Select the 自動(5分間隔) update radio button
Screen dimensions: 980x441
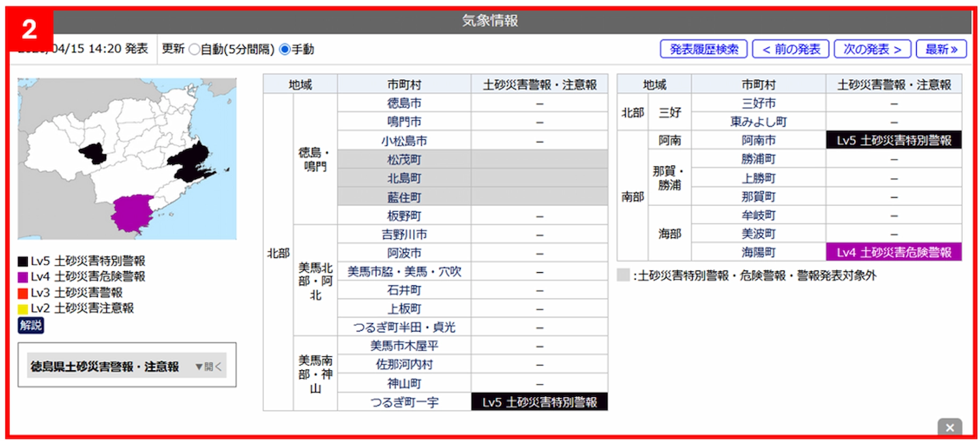pos(195,49)
